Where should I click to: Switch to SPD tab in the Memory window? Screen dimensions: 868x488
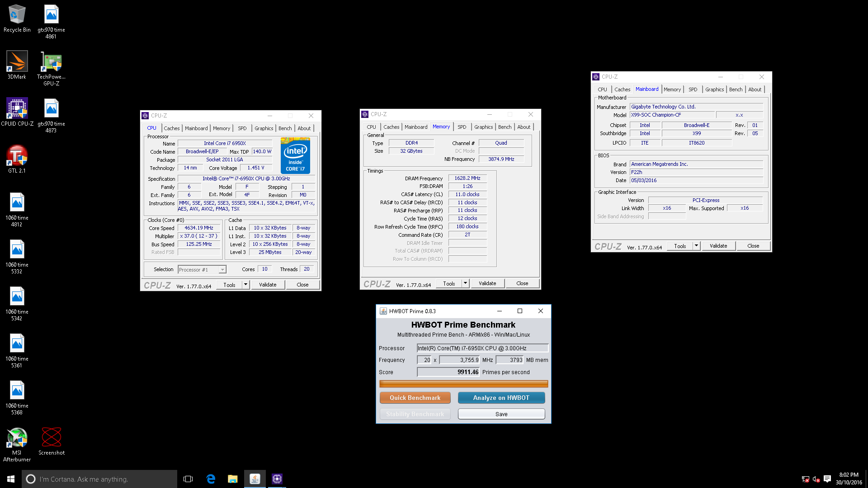click(462, 127)
